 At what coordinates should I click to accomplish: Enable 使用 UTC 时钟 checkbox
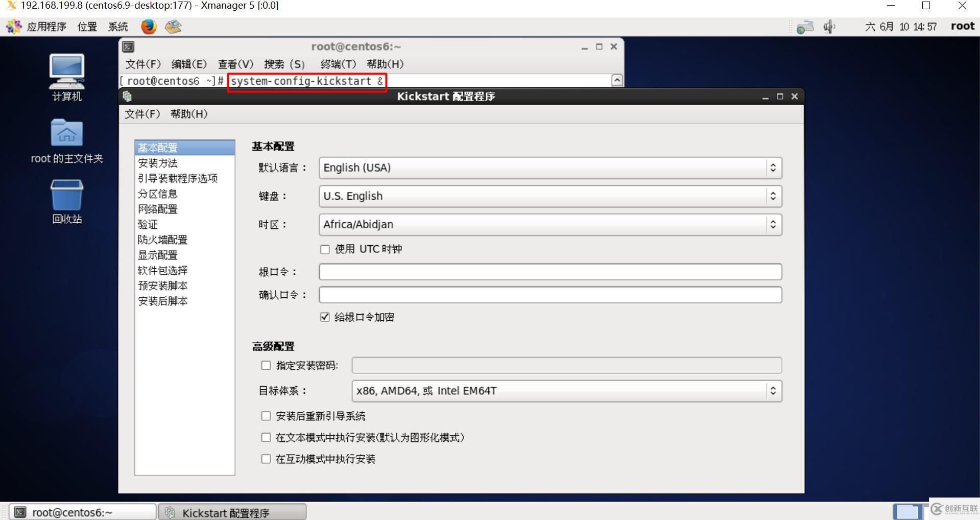325,249
